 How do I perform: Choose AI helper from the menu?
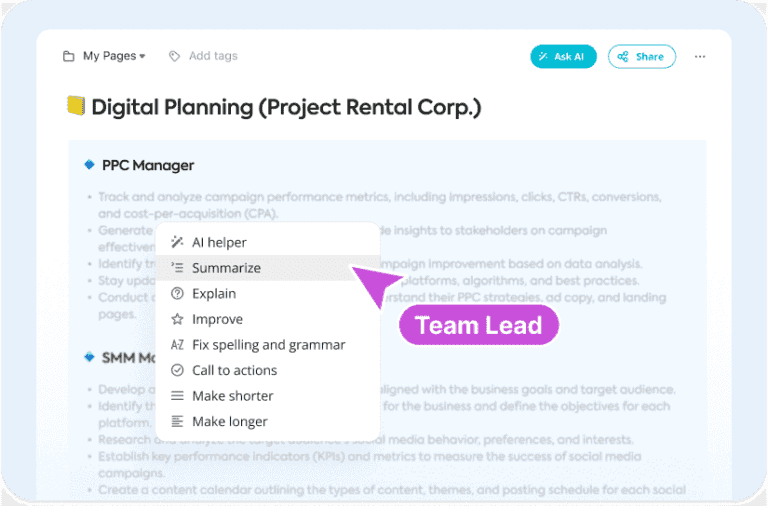[219, 242]
